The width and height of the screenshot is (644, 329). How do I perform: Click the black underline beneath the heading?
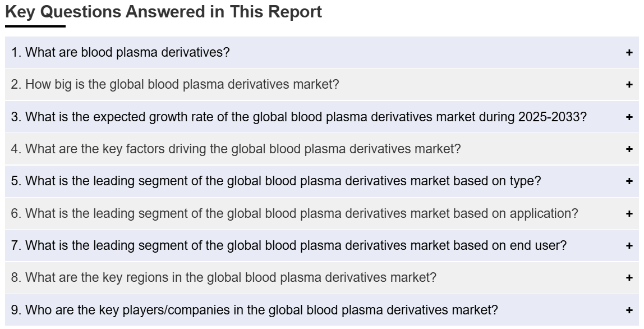click(35, 26)
